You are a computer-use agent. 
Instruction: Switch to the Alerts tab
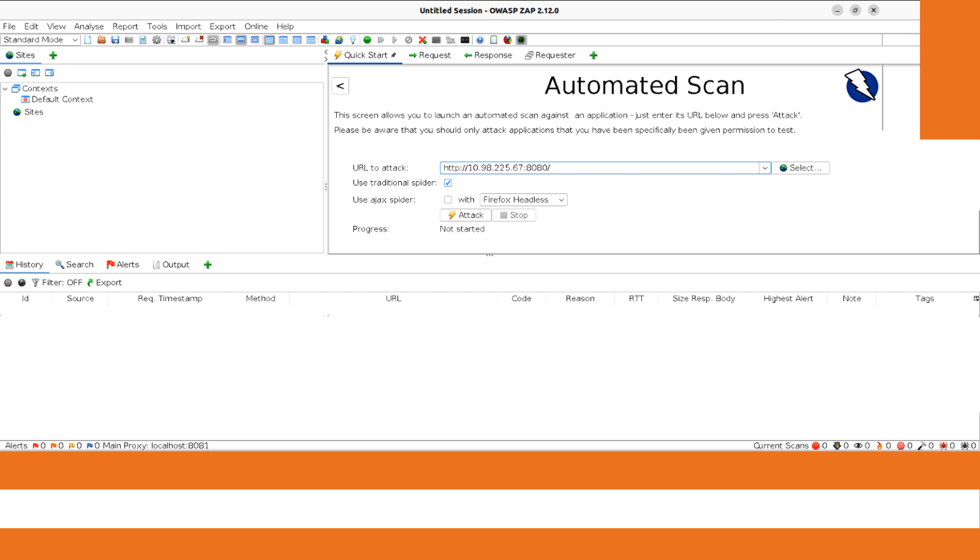click(122, 265)
